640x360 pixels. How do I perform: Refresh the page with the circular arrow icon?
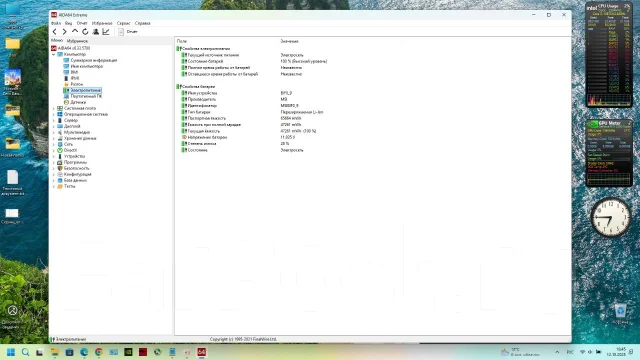[85, 31]
